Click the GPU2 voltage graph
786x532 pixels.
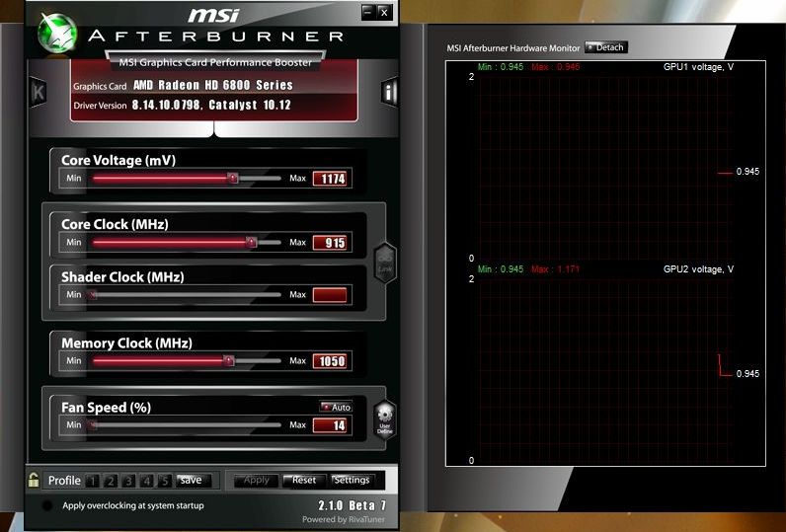point(604,370)
